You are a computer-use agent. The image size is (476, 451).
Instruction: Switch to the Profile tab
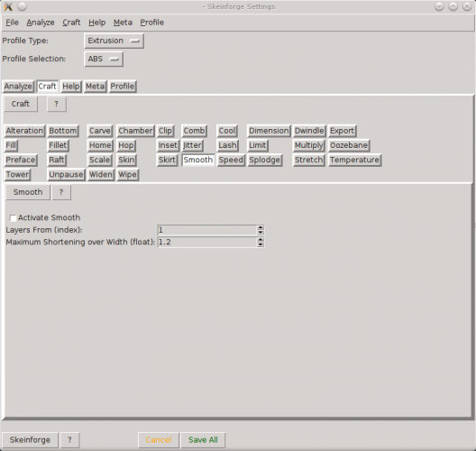point(123,87)
